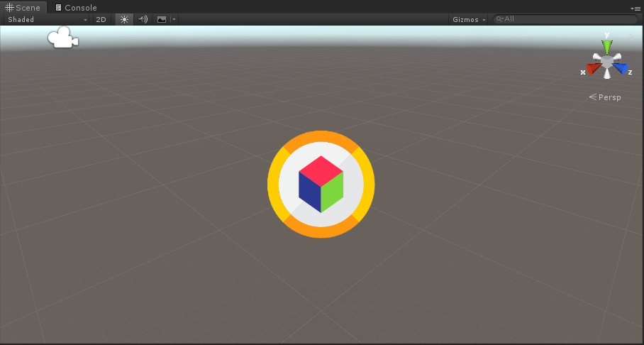Toggle scene audio speaker icon
644x345 pixels.
(x=143, y=19)
